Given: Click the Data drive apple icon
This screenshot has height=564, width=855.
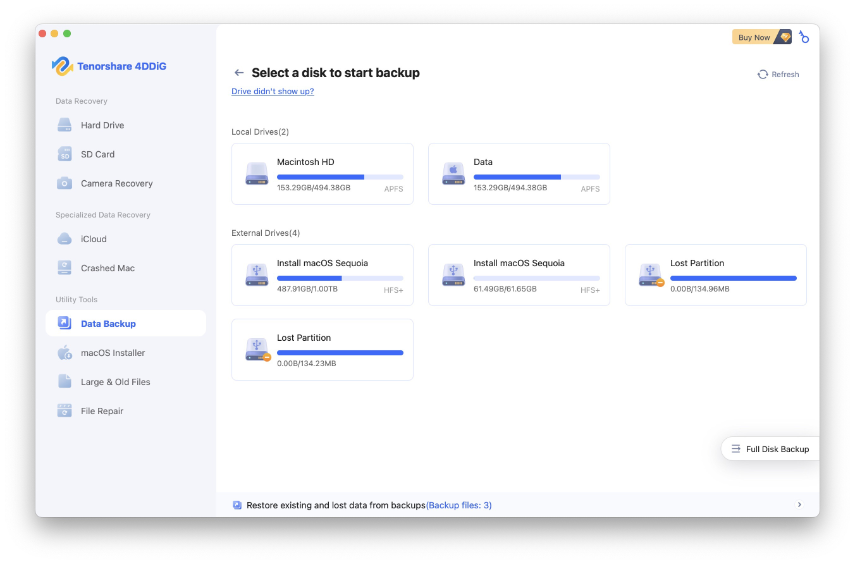Looking at the screenshot, I should (453, 174).
